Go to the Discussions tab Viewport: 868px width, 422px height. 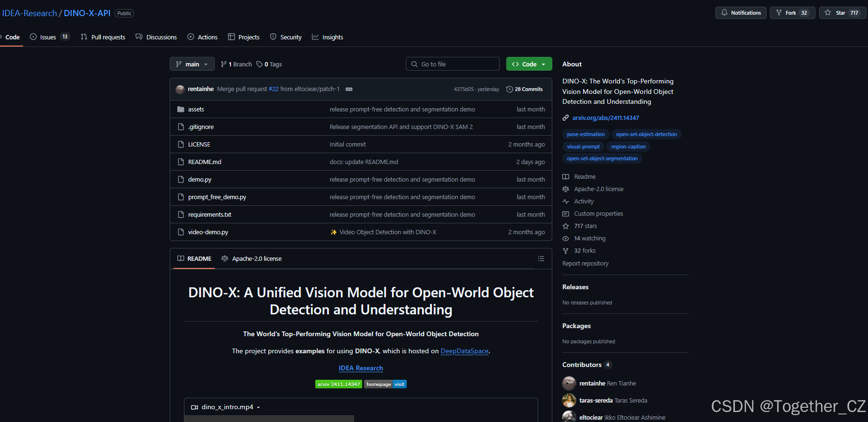click(156, 37)
